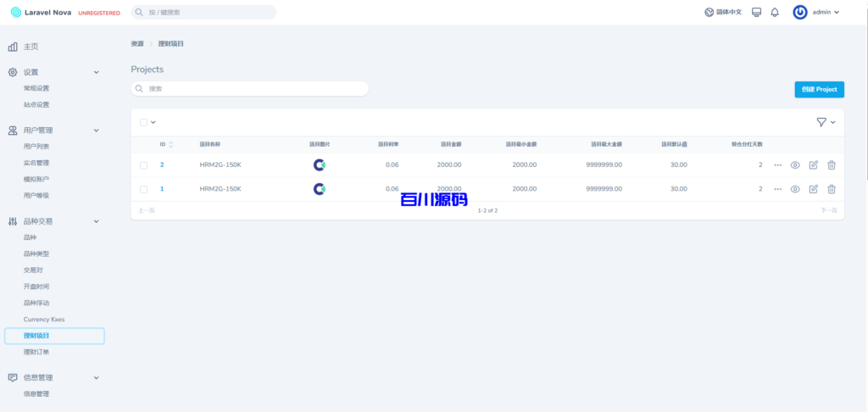Open project ID 2 link
The width and height of the screenshot is (868, 412).
pos(162,165)
